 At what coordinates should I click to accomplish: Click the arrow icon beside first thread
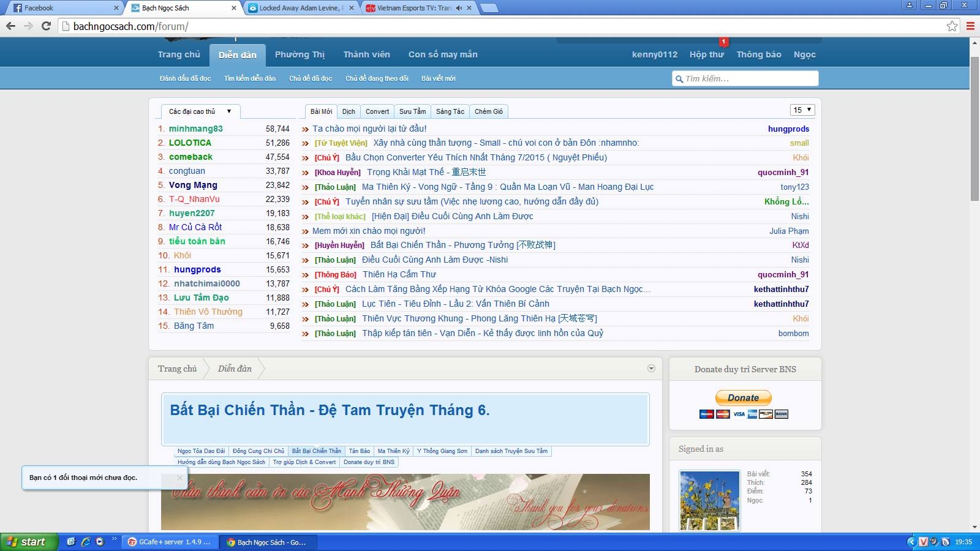(x=305, y=129)
